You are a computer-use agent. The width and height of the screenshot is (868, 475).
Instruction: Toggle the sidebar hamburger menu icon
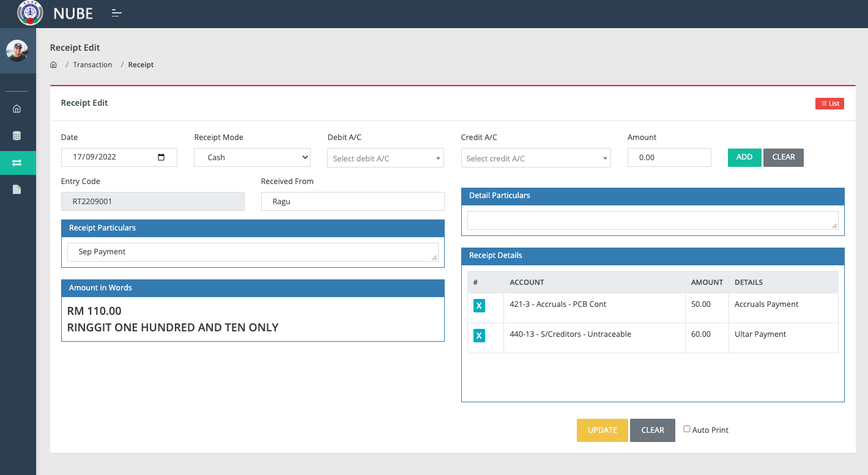click(x=117, y=13)
